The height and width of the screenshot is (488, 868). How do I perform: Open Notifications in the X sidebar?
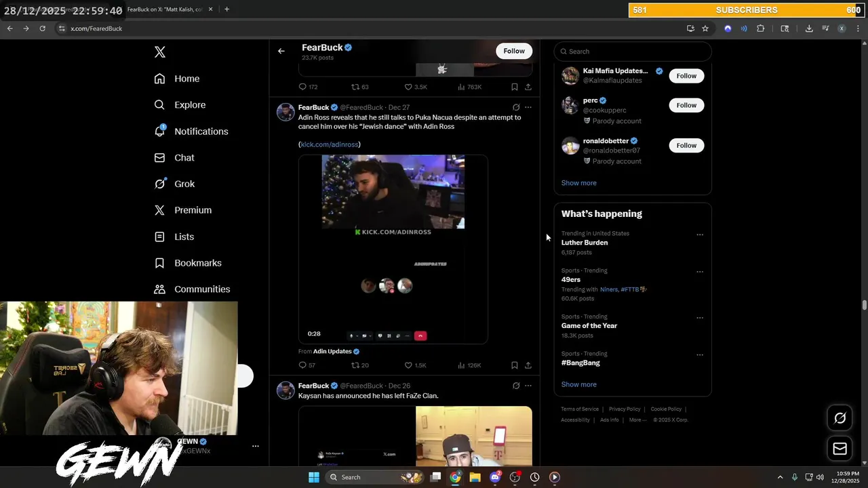(x=191, y=131)
